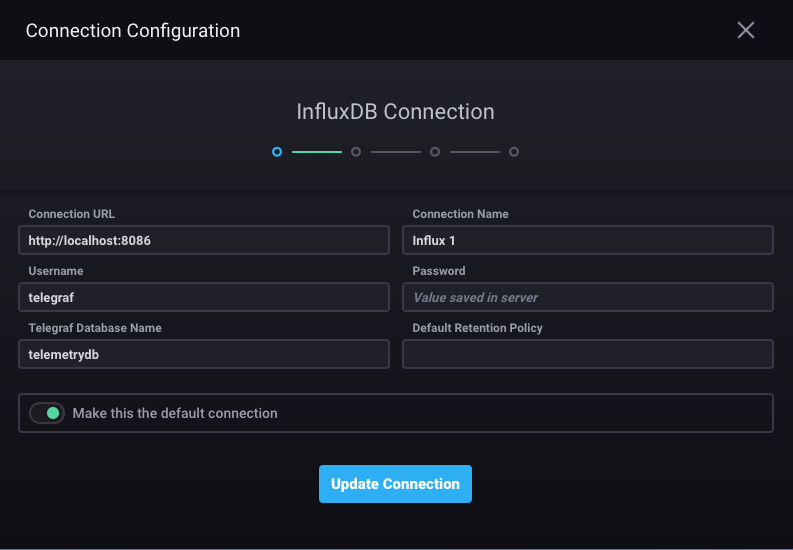
Task: Select the Password input field
Action: (x=588, y=297)
